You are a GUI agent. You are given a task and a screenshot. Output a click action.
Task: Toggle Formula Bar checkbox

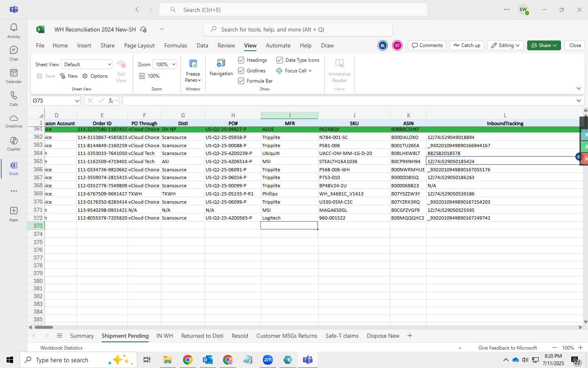coord(241,81)
